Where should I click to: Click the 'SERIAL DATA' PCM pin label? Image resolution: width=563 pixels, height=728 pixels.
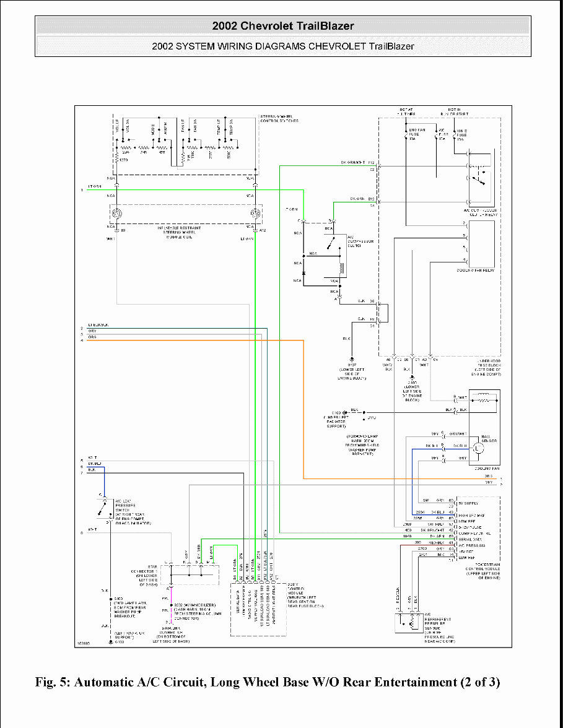[x=469, y=540]
